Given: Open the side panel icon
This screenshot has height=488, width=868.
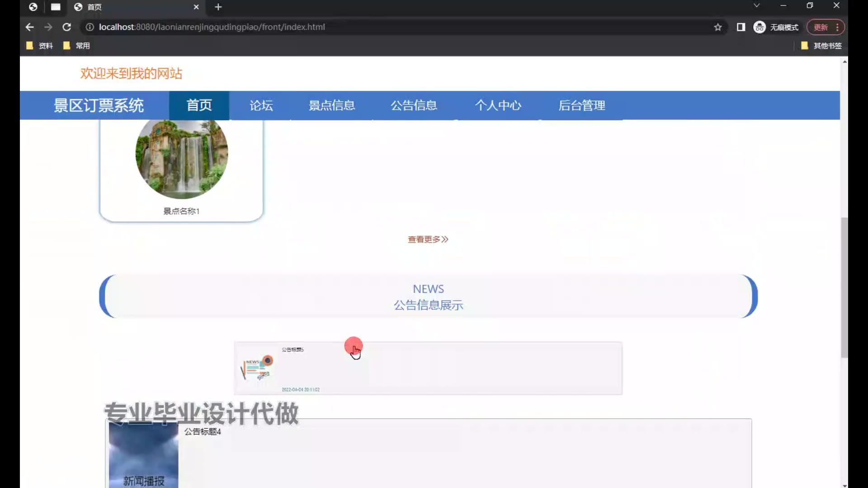Looking at the screenshot, I should tap(741, 27).
